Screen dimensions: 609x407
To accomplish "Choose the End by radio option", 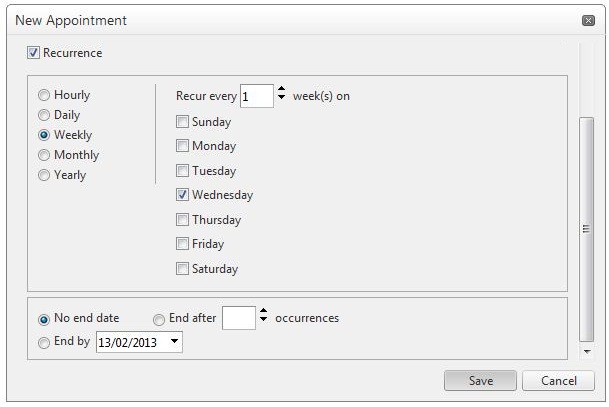I will [44, 343].
